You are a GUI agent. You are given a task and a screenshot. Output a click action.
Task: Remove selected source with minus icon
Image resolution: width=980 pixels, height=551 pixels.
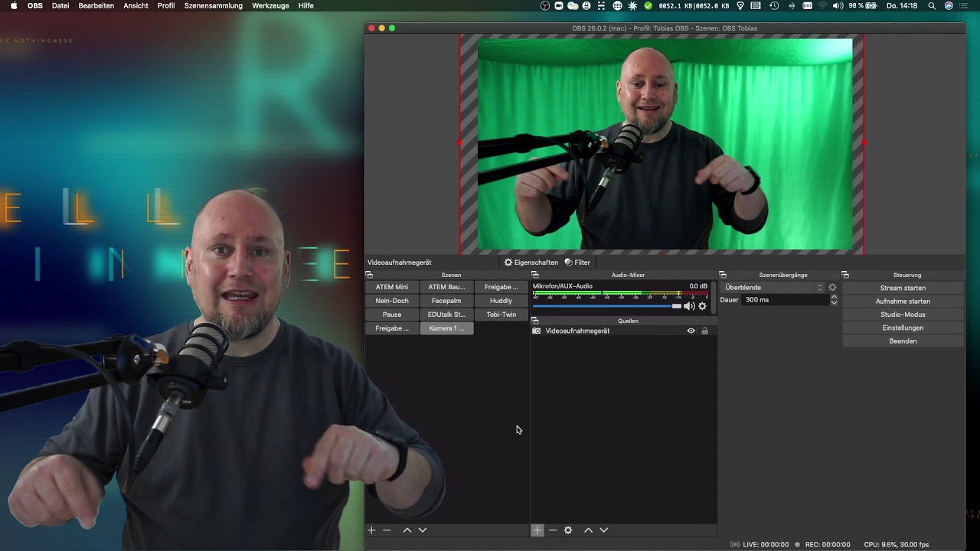pos(553,530)
